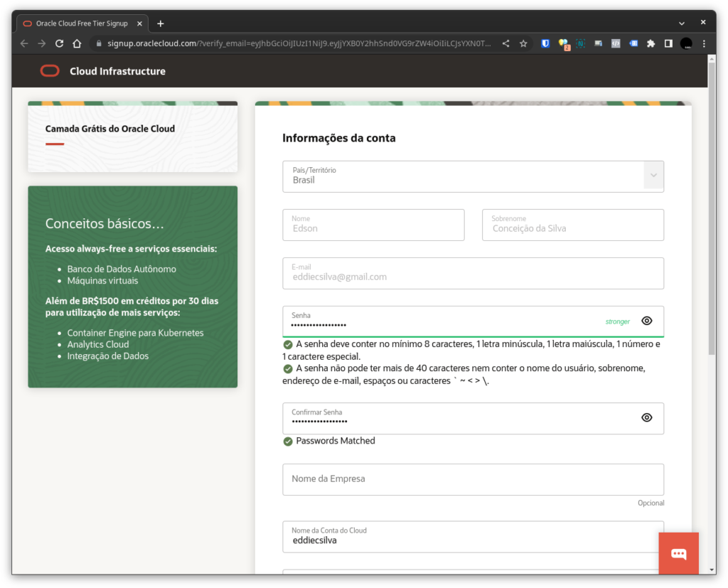Expand the País/Território dropdown

point(654,176)
